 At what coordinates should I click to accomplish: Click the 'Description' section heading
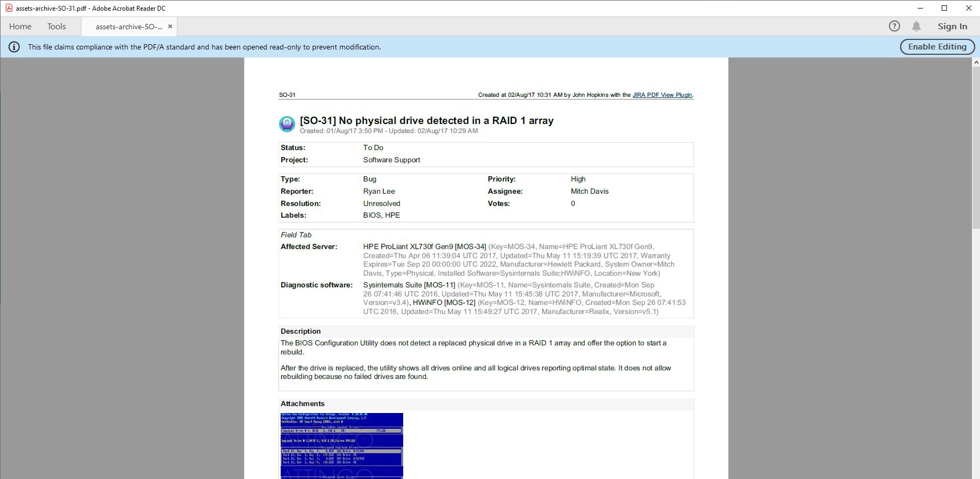(x=300, y=331)
